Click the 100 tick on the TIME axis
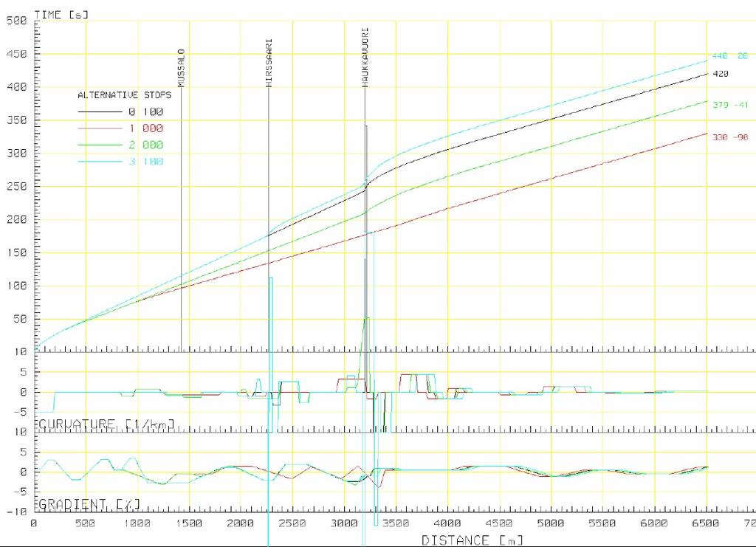Image resolution: width=756 pixels, height=547 pixels. (17, 286)
